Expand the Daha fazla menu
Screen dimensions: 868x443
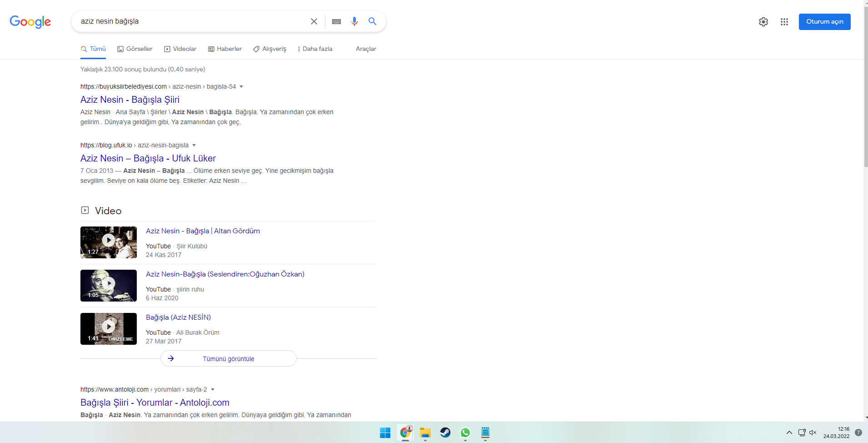(315, 49)
